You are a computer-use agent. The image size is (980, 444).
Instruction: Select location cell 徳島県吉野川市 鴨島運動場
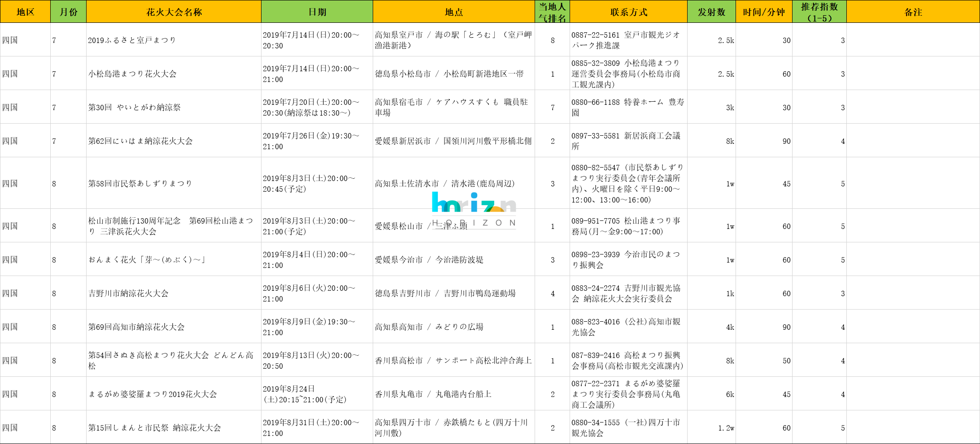click(454, 293)
